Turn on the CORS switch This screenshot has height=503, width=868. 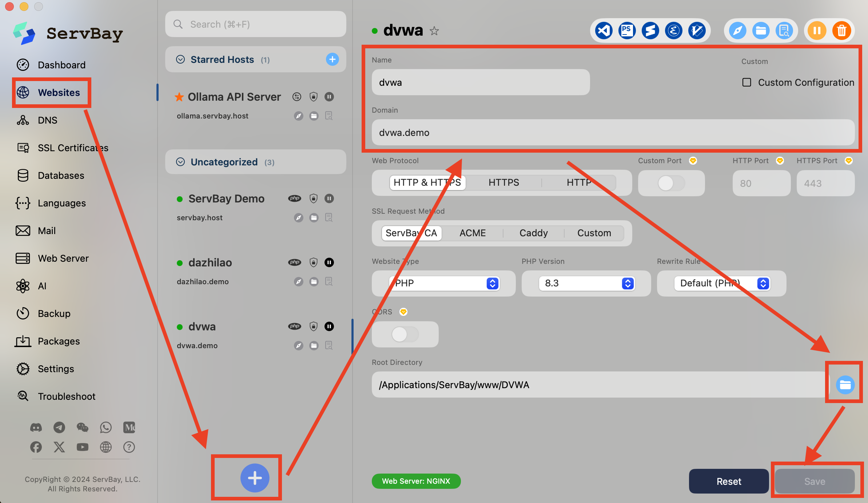(x=405, y=334)
